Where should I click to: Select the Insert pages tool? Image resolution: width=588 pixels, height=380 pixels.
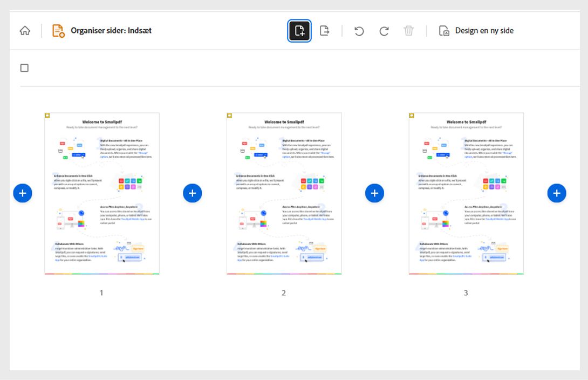[299, 30]
